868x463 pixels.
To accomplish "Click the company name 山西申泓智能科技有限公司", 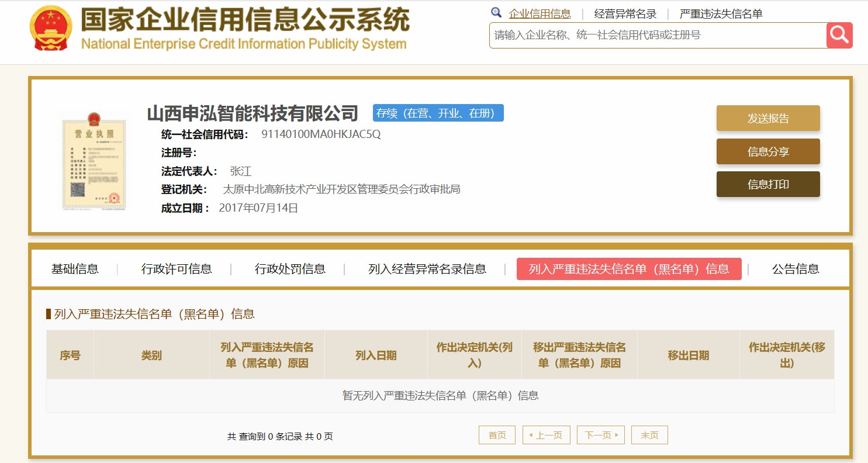I will point(253,113).
